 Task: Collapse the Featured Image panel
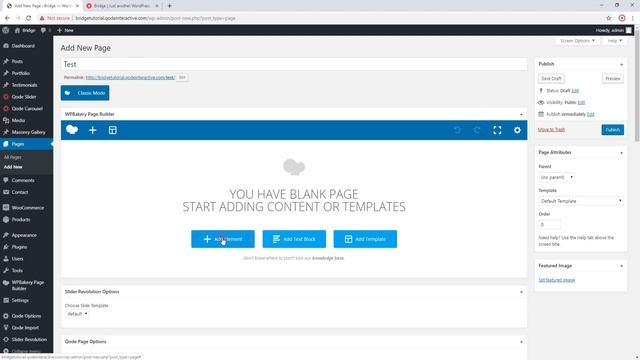[621, 266]
